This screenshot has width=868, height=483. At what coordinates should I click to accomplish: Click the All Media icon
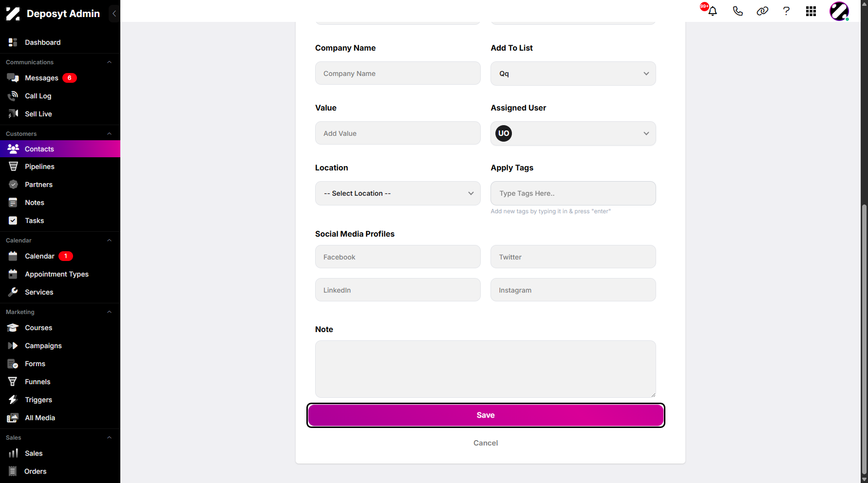13,418
